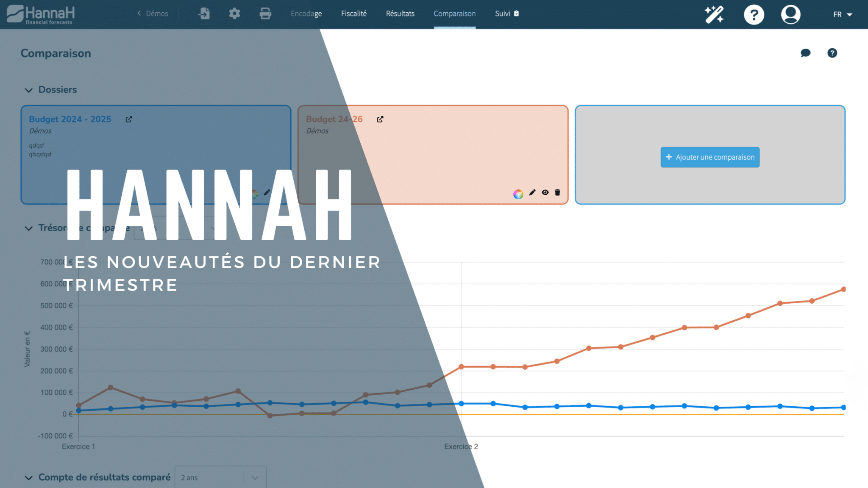Open Budget 2024-2025 external link
Screen dimensions: 868x488
[x=129, y=119]
